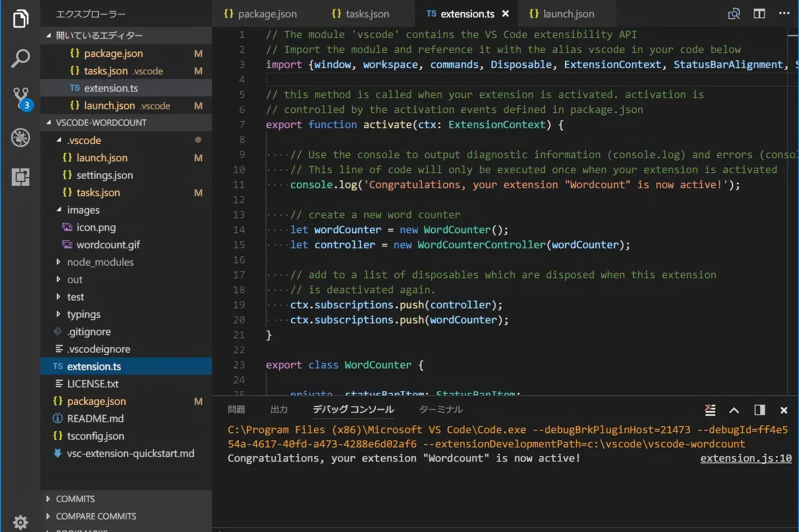Click the activate function name in code
This screenshot has height=532, width=799.
tap(388, 124)
